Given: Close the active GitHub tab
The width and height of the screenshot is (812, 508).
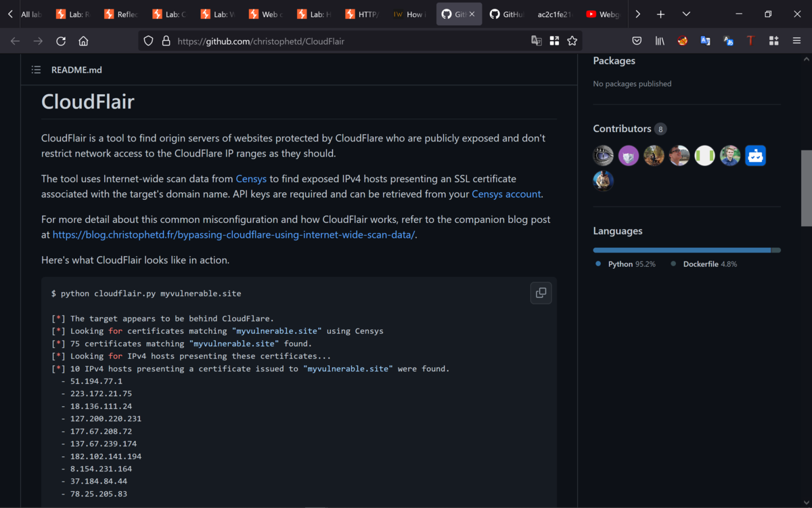Looking at the screenshot, I should 472,14.
